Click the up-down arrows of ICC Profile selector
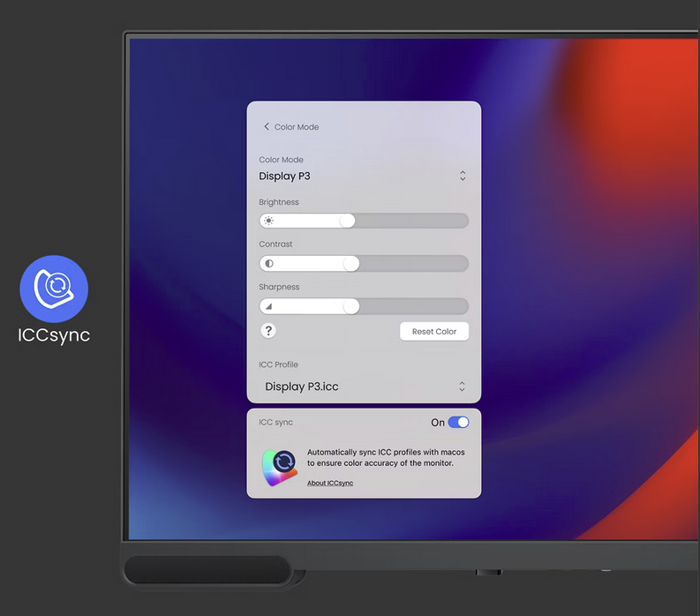700x616 pixels. coord(462,387)
